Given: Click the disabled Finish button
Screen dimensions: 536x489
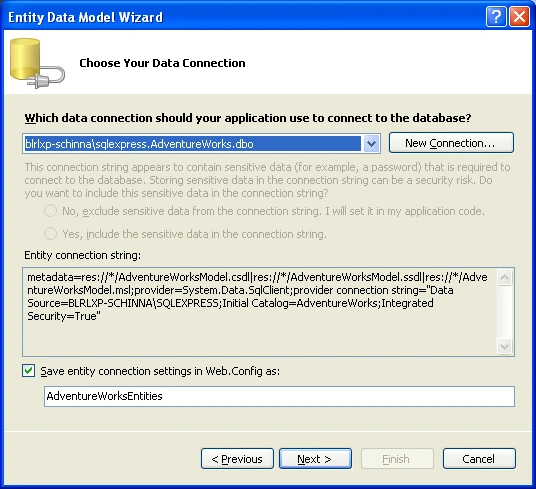Looking at the screenshot, I should pos(397,459).
